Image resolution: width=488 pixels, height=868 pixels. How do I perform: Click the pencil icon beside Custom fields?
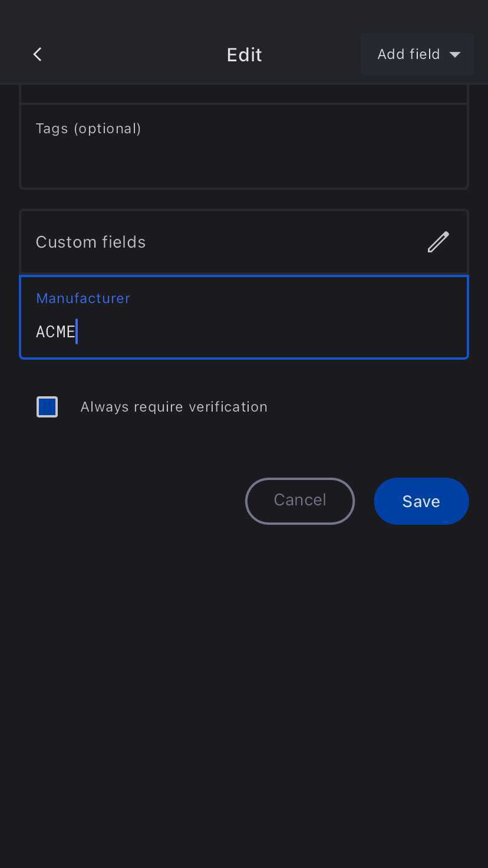(x=438, y=242)
